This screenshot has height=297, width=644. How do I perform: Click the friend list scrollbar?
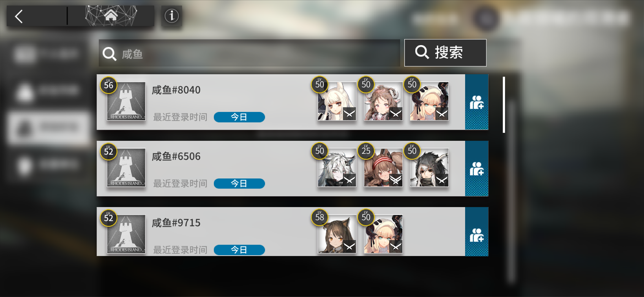click(504, 105)
